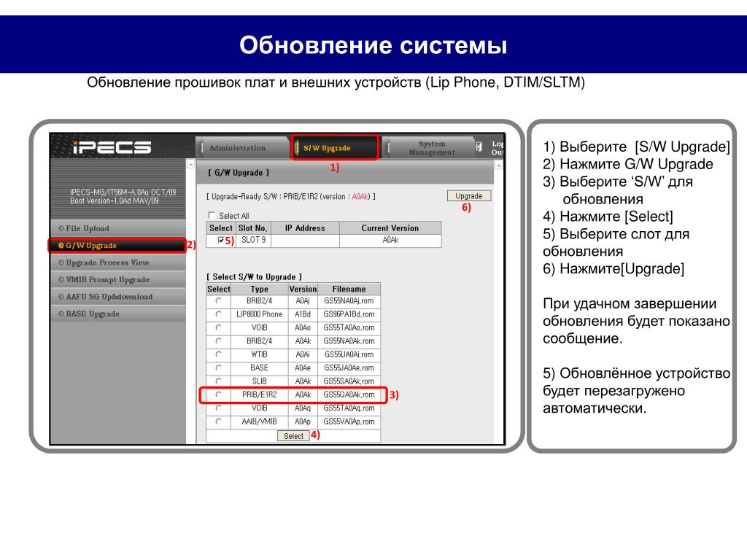Screen dimensions: 747x560
Task: Click the GS55QA0Ak.rom filename
Action: tap(349, 394)
